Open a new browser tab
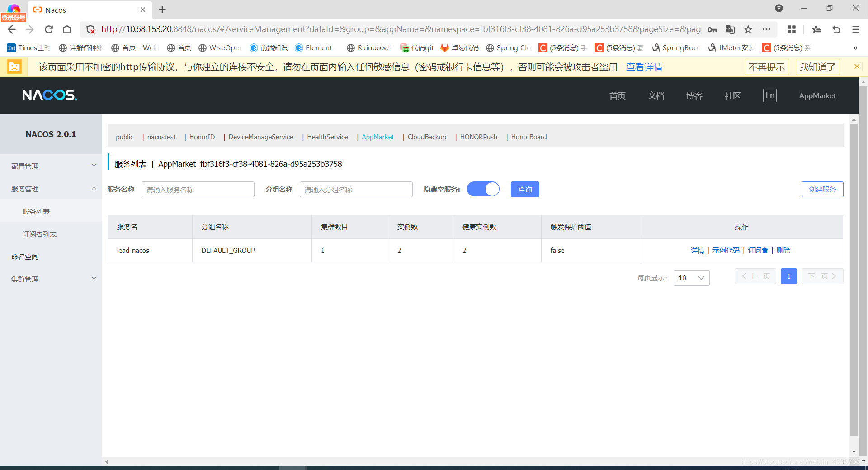868x470 pixels. [x=162, y=9]
